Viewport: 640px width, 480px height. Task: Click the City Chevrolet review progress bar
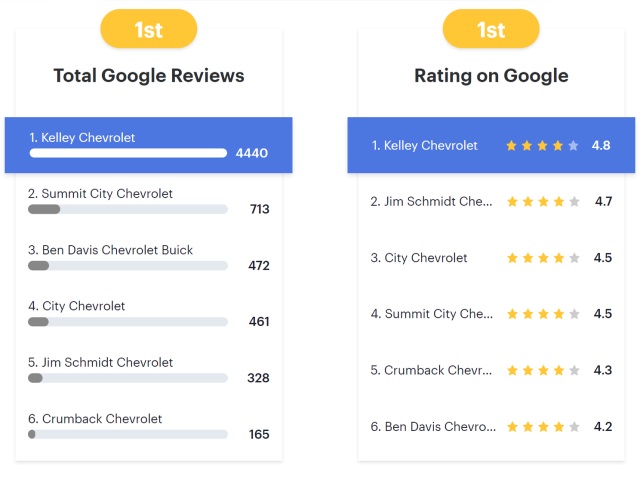tap(128, 322)
